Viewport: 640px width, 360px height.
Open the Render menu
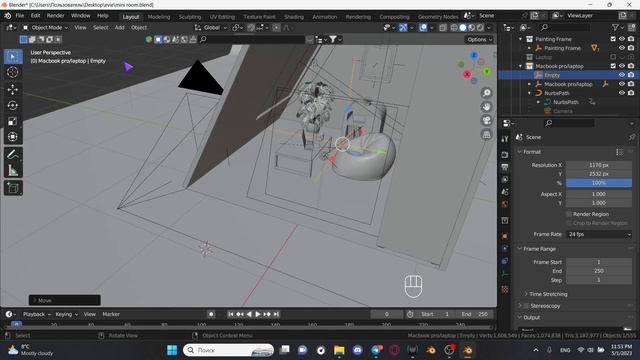click(56, 16)
